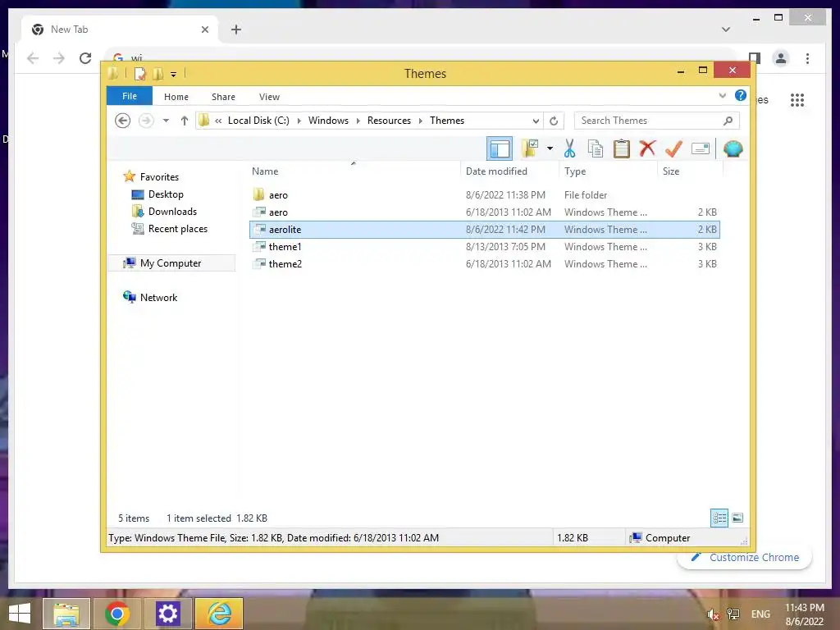Screen dimensions: 840x630
Task: Refresh the Themes folder
Action: (554, 121)
